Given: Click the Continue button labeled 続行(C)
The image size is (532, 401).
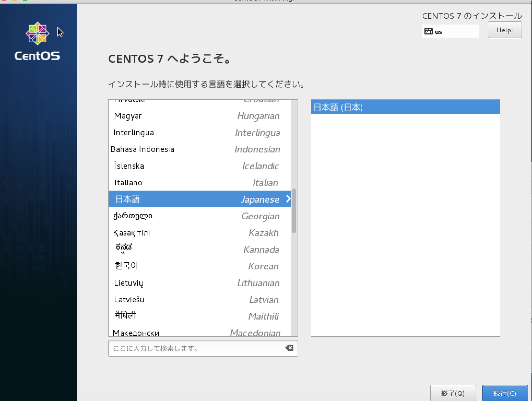Looking at the screenshot, I should [505, 393].
